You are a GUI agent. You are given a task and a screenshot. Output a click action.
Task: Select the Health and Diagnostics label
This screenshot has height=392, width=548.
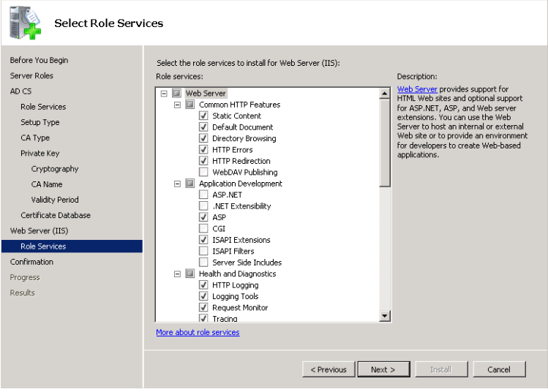click(x=237, y=274)
